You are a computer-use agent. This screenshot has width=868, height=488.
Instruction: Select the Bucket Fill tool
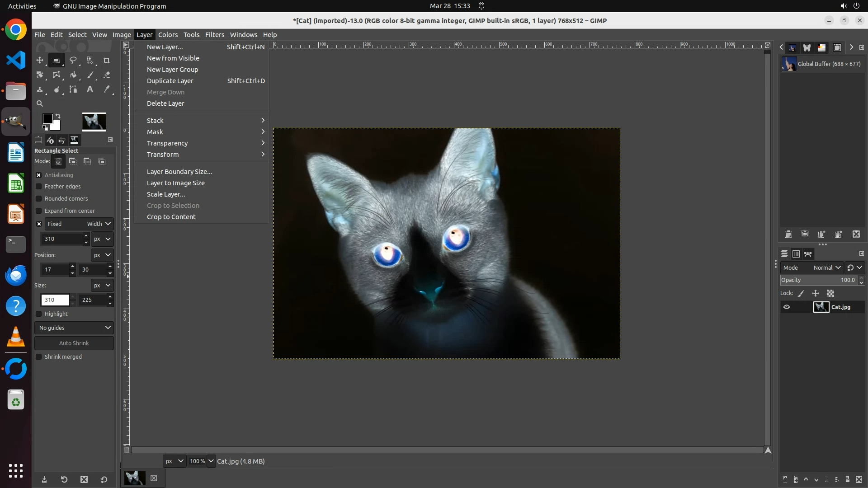tap(73, 75)
